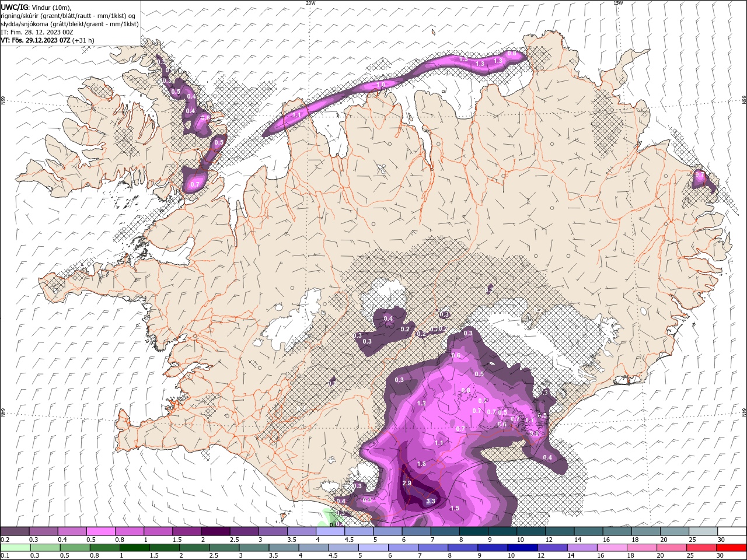The width and height of the screenshot is (747, 560).
Task: Click the '3.3' precipitation value on the map
Action: tap(431, 501)
